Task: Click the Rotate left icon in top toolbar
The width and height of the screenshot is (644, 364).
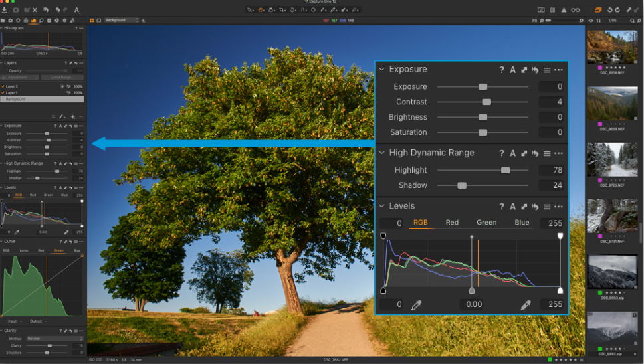Action: [x=610, y=10]
